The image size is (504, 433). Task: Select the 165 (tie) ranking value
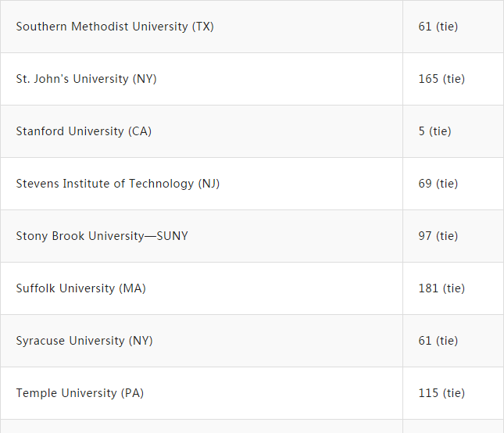[441, 79]
